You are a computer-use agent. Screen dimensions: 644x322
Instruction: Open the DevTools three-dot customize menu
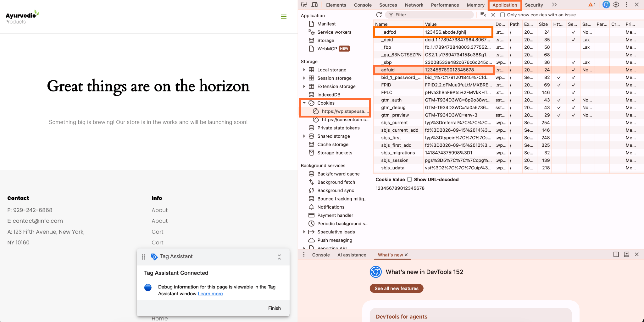[627, 5]
